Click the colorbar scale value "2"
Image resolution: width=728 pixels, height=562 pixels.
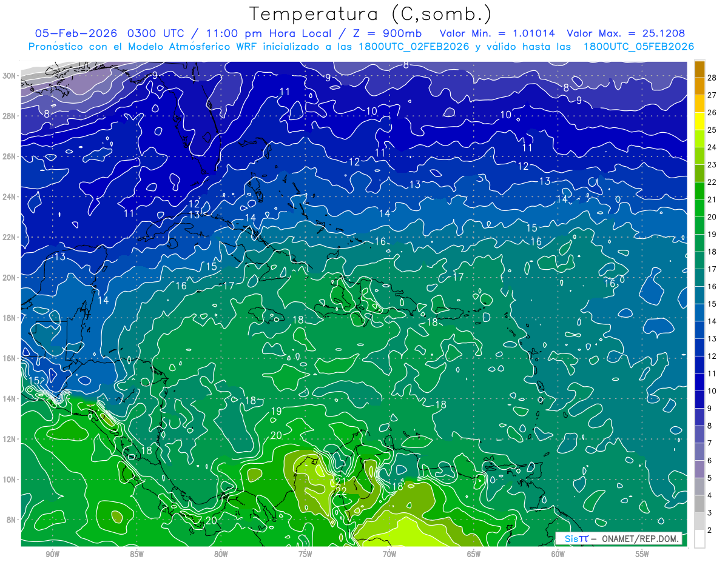coord(710,530)
